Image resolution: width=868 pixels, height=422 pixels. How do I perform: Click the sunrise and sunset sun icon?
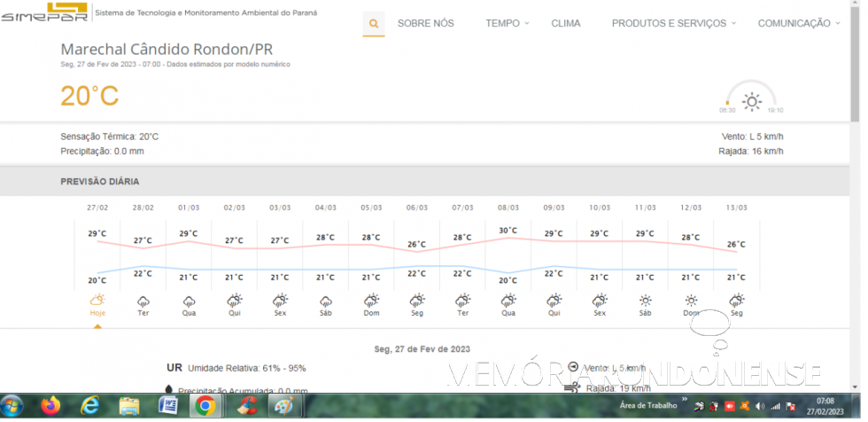tap(751, 101)
